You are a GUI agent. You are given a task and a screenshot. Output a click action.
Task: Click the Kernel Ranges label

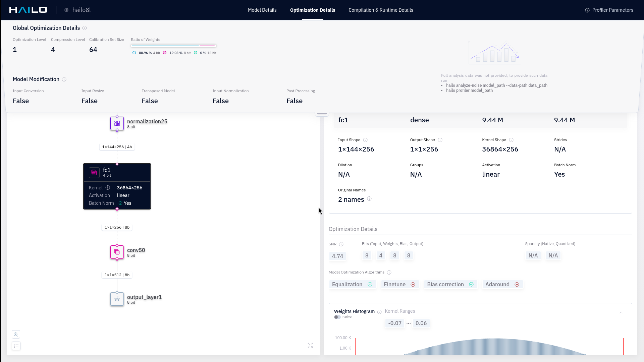[400, 311]
